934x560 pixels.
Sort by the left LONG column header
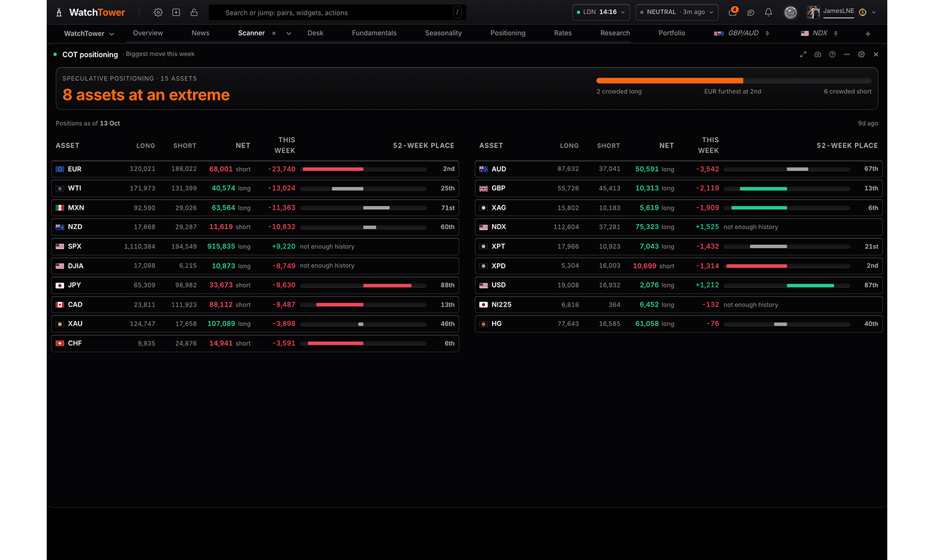pos(146,146)
